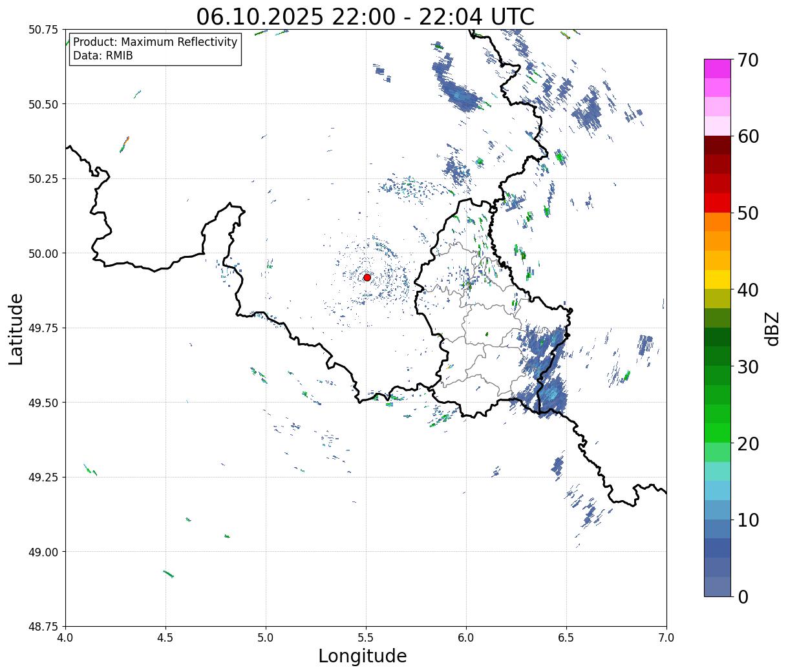Viewport: 788px width, 672px height.
Task: Click the orange colorbar swatch just below 50
Action: pos(718,222)
